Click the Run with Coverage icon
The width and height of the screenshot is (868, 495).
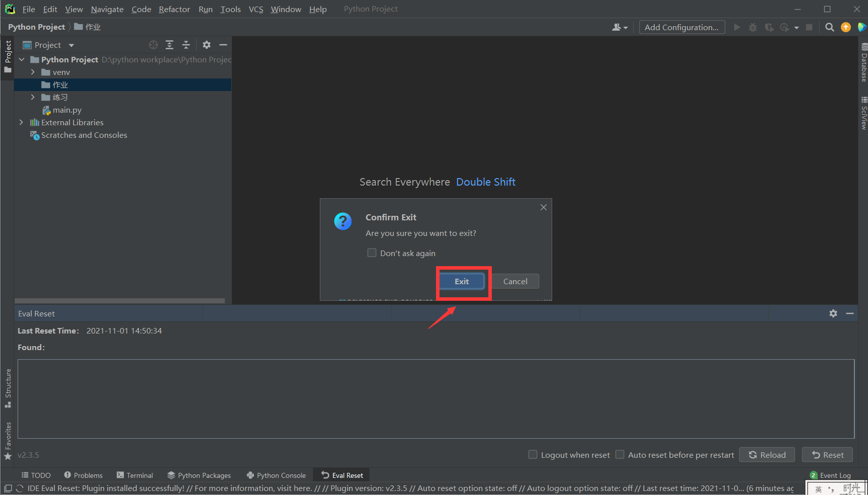tap(769, 27)
